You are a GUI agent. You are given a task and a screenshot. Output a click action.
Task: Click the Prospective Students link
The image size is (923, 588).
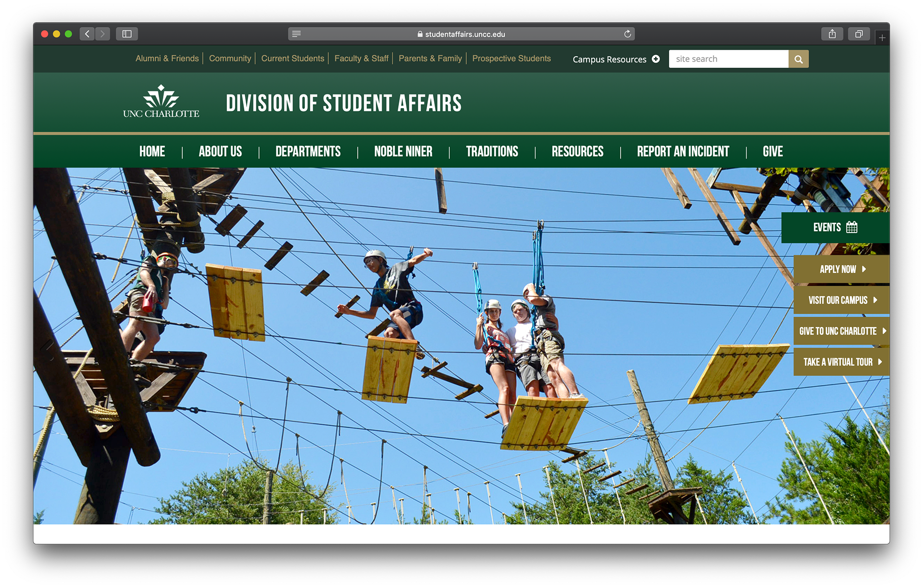point(511,58)
